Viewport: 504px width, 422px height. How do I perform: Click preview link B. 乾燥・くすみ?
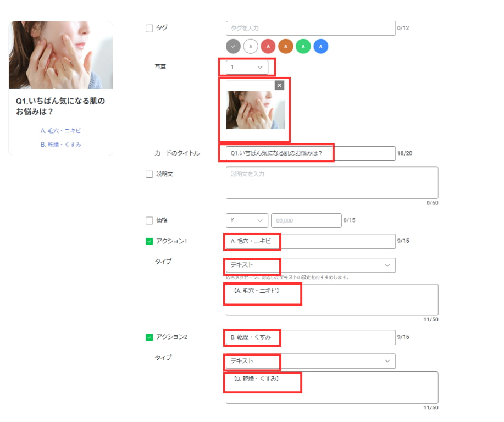pyautogui.click(x=61, y=145)
